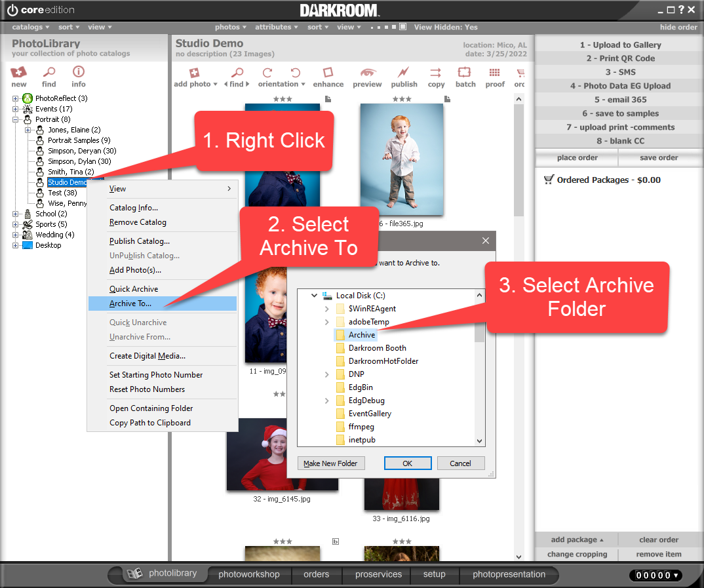This screenshot has width=704, height=588.
Task: Open help with the question mark icon
Action: [x=681, y=9]
